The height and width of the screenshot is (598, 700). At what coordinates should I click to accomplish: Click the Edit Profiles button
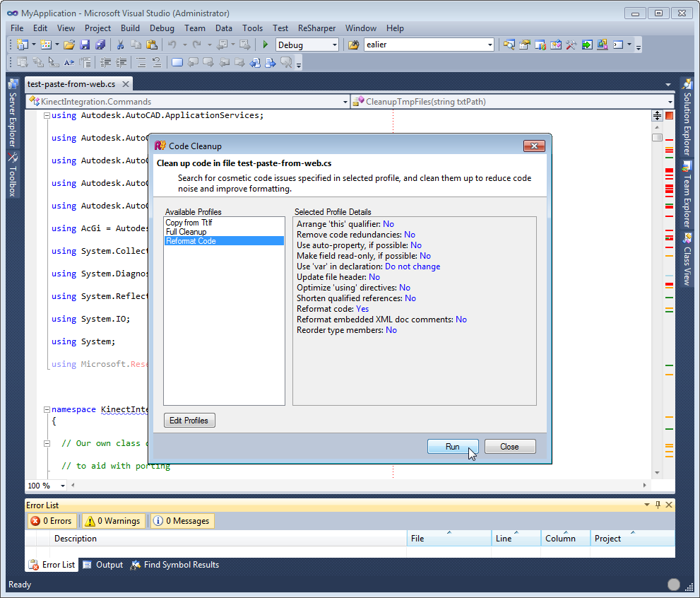[189, 421]
